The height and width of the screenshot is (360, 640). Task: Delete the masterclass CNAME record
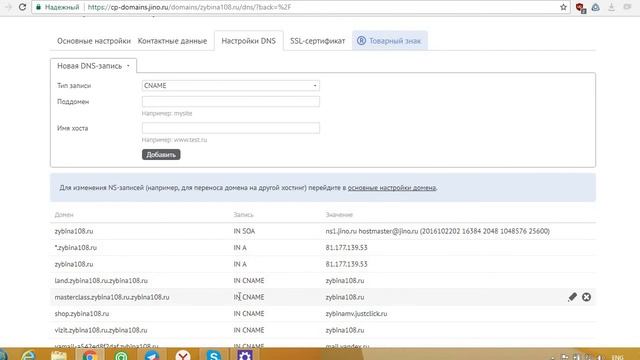[586, 297]
